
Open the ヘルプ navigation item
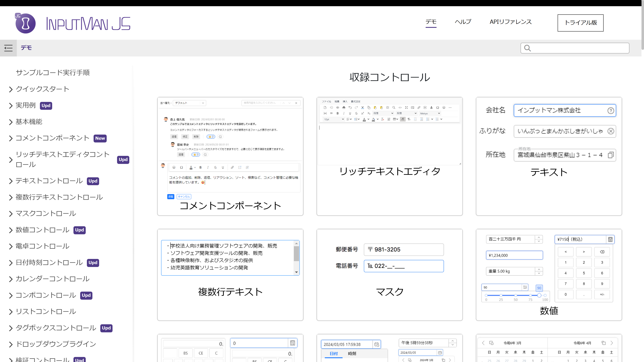(463, 22)
